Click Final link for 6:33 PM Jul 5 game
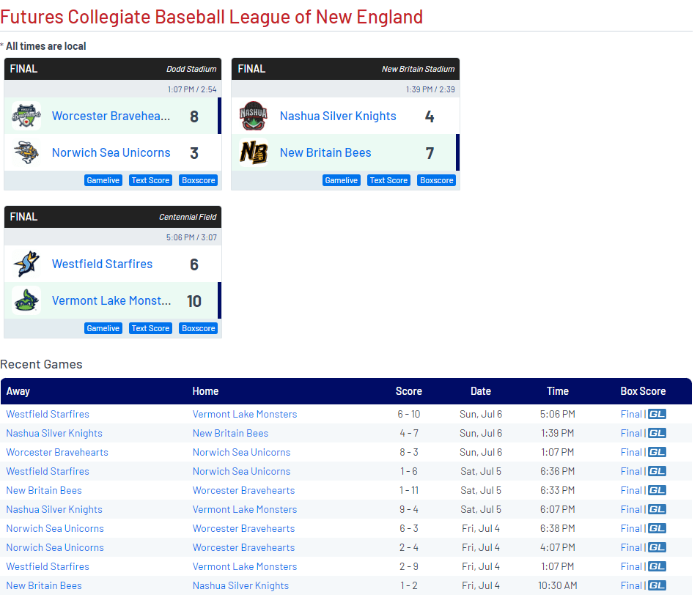 tap(630, 490)
